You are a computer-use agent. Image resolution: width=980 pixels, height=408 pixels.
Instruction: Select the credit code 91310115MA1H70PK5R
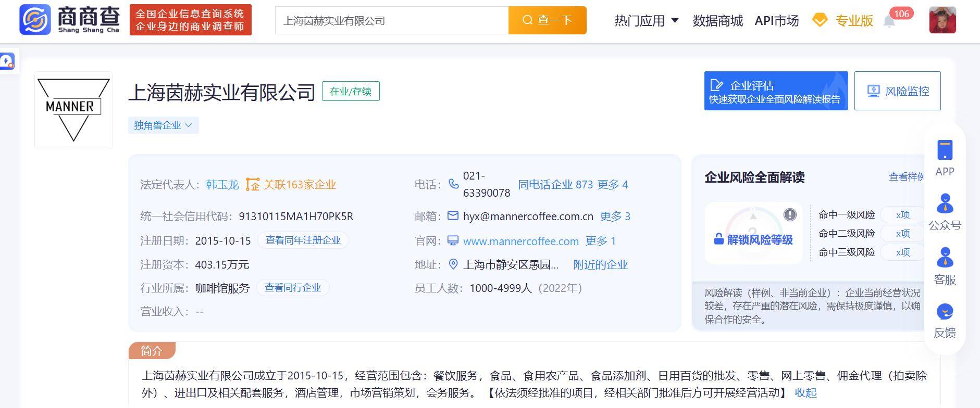pos(296,216)
